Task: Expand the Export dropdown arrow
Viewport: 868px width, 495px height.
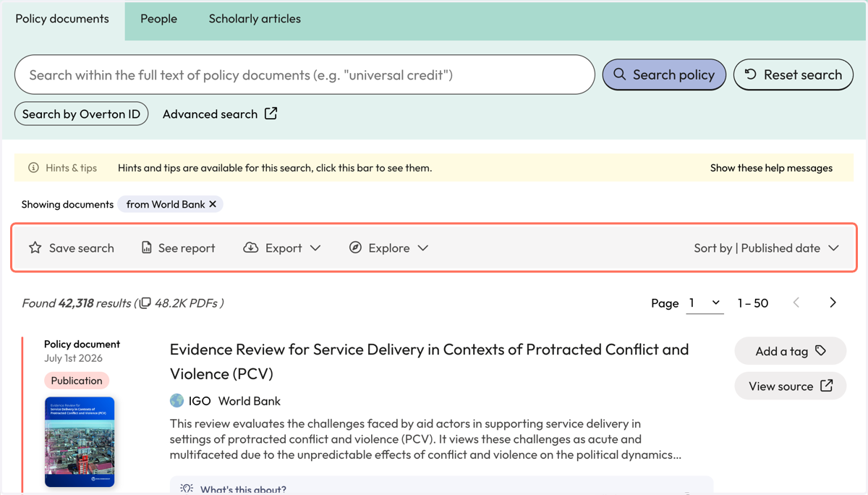Action: click(x=315, y=247)
